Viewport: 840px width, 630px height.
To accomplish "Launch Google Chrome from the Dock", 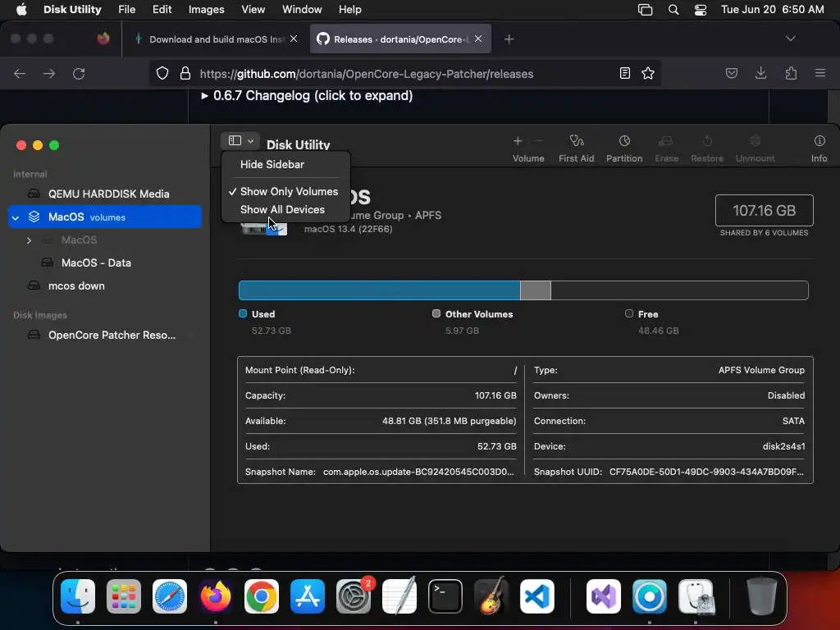I will 262,596.
